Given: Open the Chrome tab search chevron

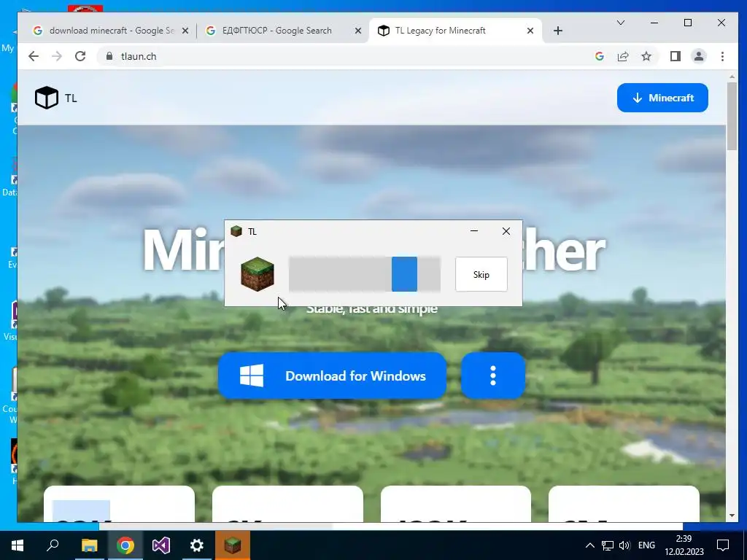Looking at the screenshot, I should 621,23.
